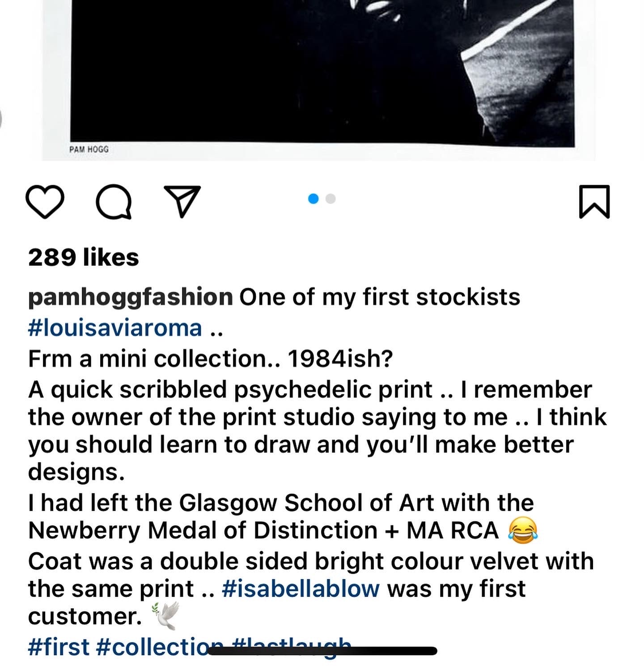Screen dimensions: 644x669
Task: Tap the blue first carousel dot
Action: pyautogui.click(x=314, y=199)
